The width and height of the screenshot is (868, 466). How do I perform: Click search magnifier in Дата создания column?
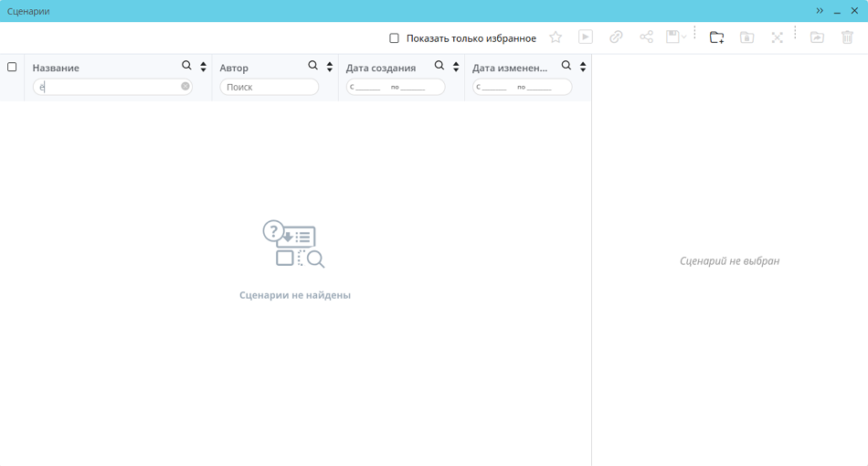point(439,66)
